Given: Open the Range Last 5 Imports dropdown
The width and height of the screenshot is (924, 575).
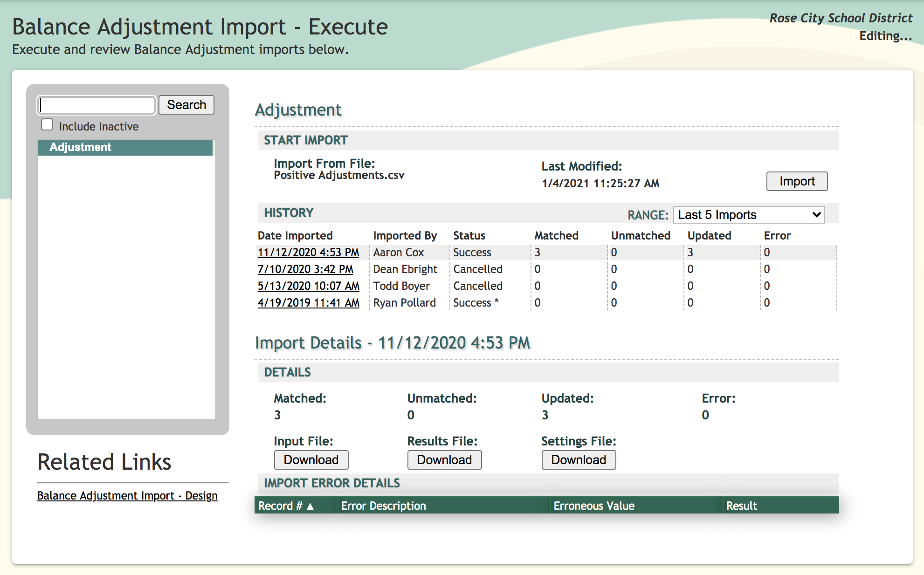Looking at the screenshot, I should [748, 215].
